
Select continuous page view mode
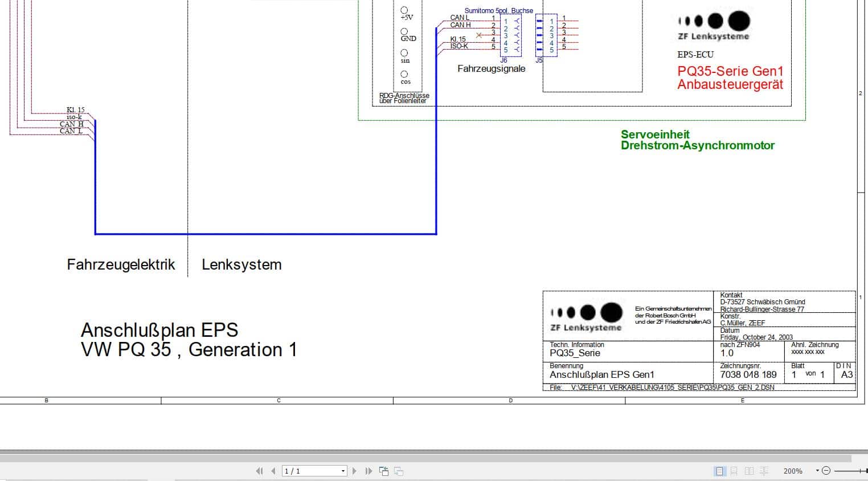pos(734,471)
